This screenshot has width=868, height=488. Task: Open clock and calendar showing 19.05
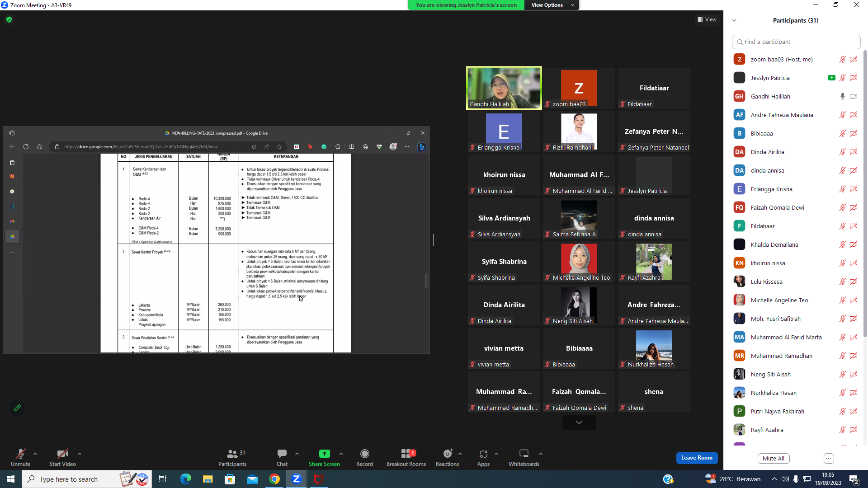(828, 479)
